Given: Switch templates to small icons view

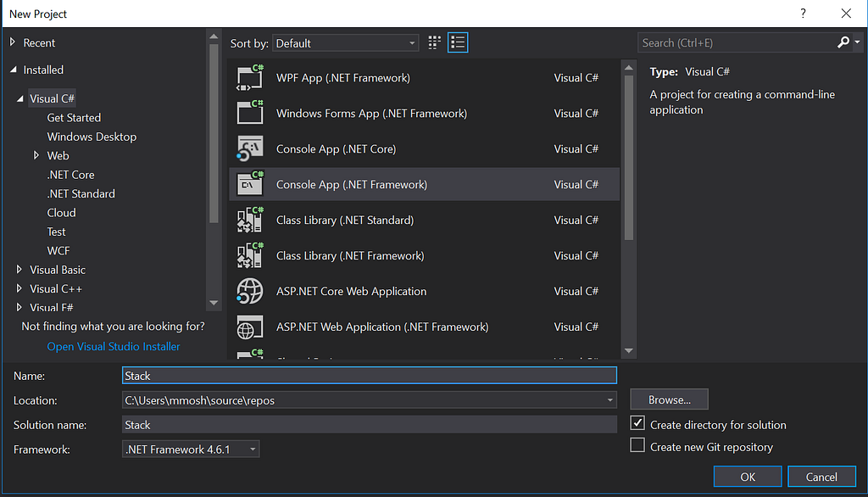Looking at the screenshot, I should (x=435, y=42).
